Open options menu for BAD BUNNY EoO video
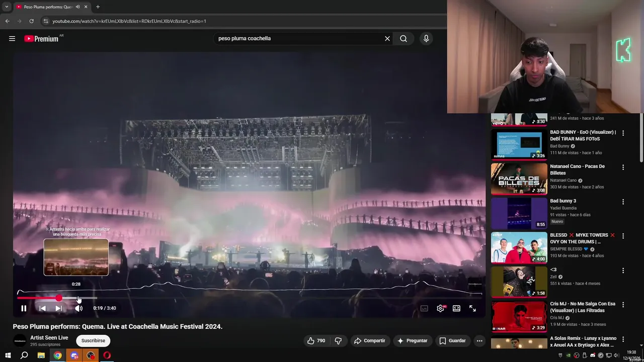 point(623,133)
